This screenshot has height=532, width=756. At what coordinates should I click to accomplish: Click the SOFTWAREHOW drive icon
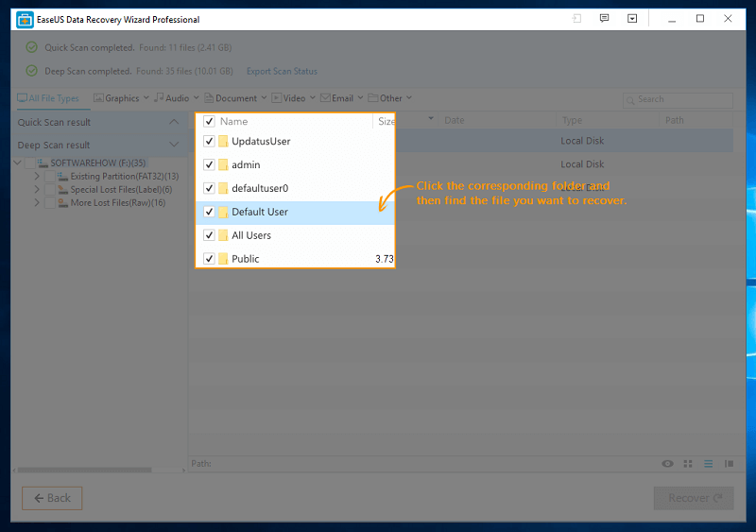pyautogui.click(x=43, y=163)
